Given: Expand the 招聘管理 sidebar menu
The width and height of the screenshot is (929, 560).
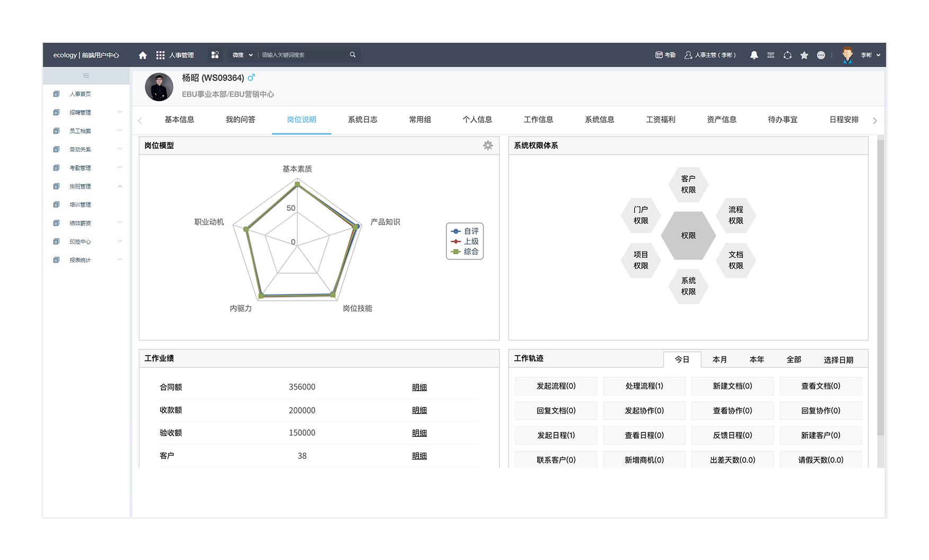Looking at the screenshot, I should pos(86,112).
